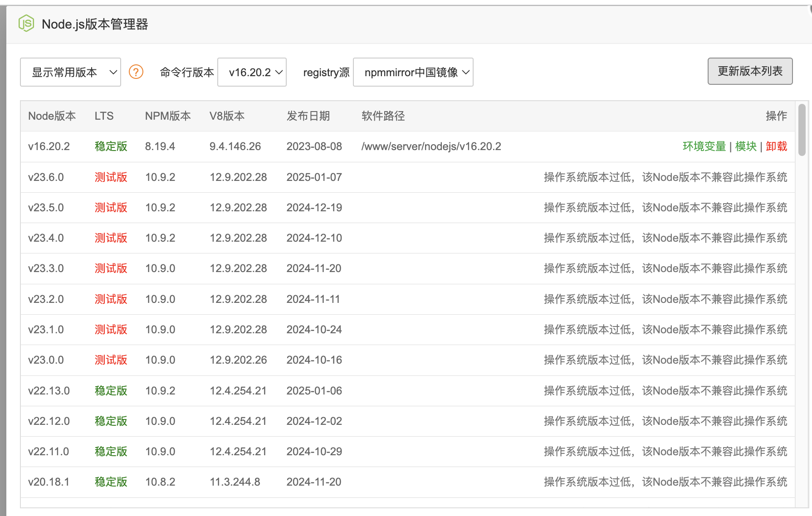Click the LTS column header
Image resolution: width=812 pixels, height=516 pixels.
pyautogui.click(x=104, y=116)
